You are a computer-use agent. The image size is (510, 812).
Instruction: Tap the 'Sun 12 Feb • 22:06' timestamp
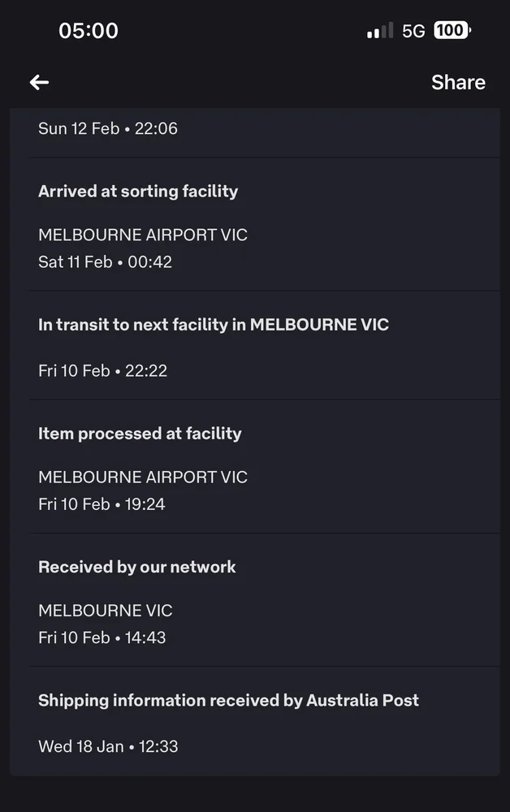pyautogui.click(x=107, y=128)
